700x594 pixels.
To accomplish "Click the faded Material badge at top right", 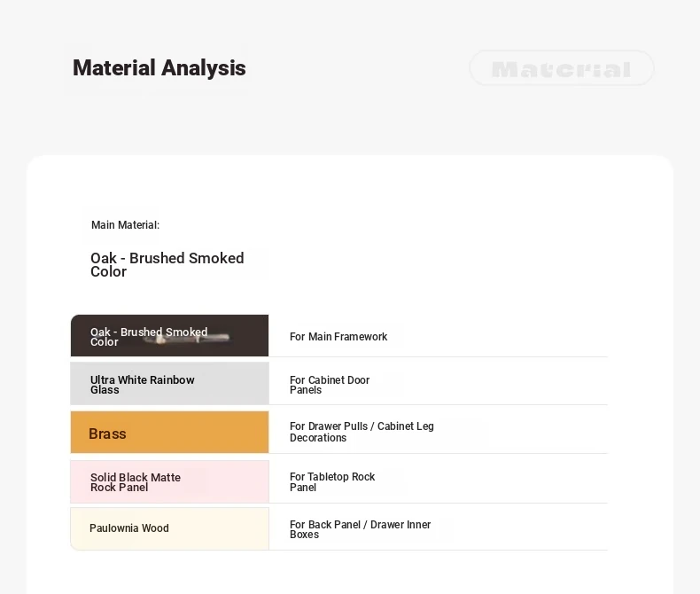I will click(x=562, y=68).
